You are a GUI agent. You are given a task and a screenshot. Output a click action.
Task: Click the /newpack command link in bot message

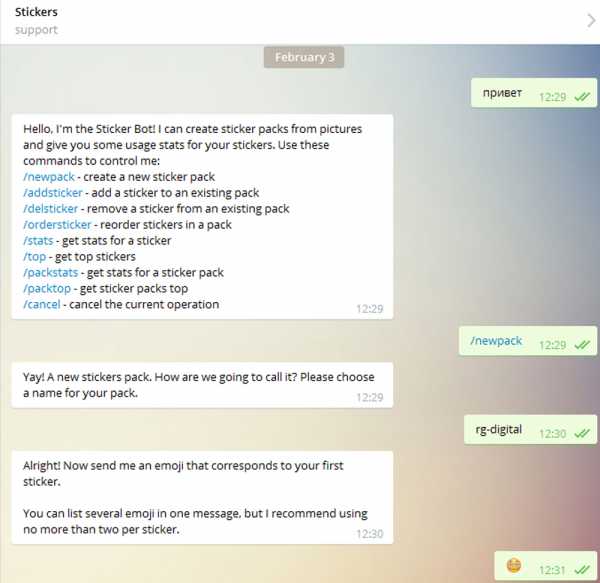(49, 177)
